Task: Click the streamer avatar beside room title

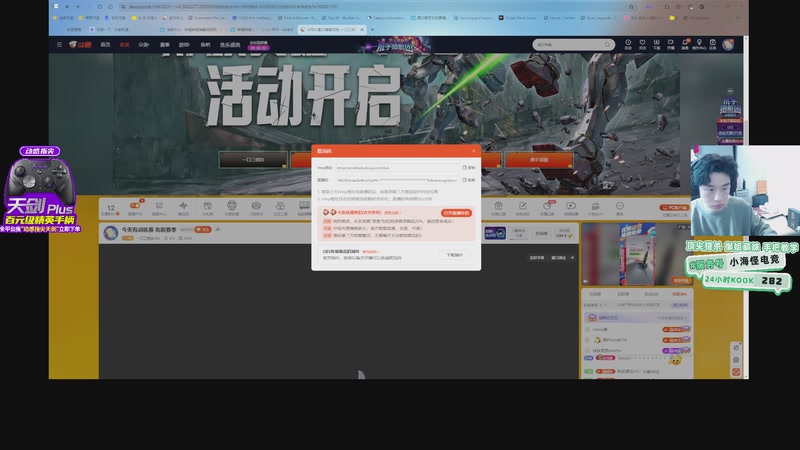Action: [x=111, y=233]
